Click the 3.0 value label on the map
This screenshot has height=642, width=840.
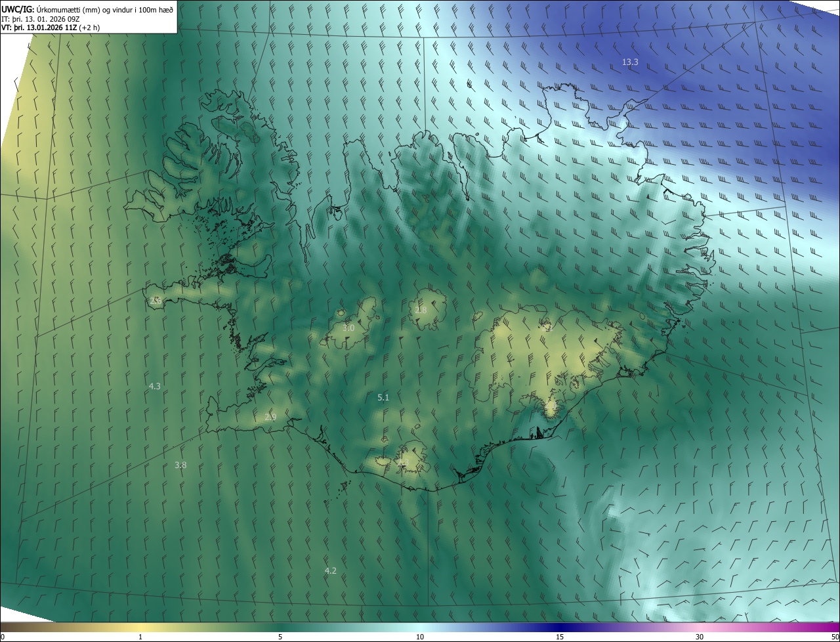point(348,328)
